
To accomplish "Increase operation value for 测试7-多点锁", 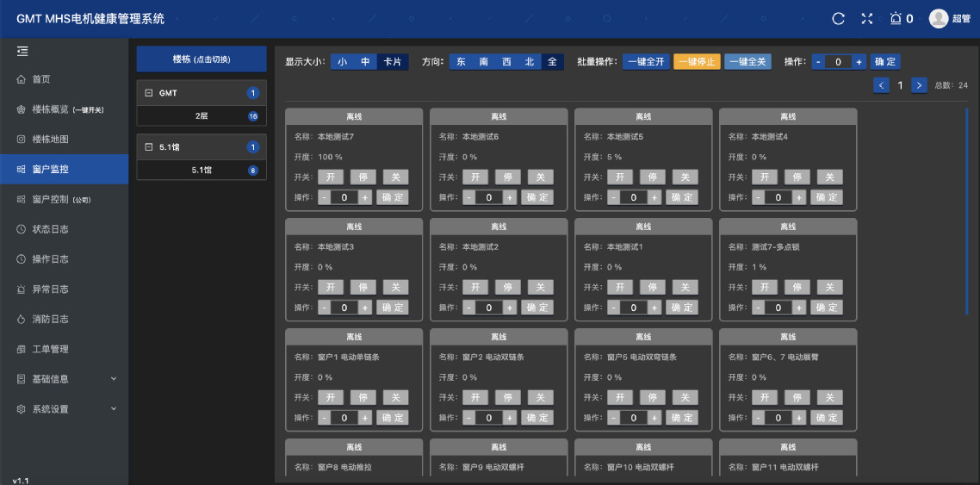I will click(799, 308).
